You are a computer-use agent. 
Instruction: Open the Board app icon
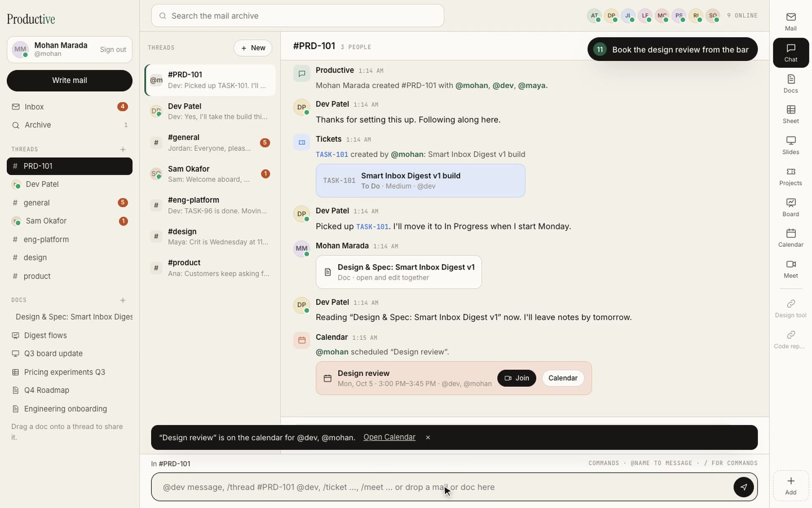(x=790, y=207)
